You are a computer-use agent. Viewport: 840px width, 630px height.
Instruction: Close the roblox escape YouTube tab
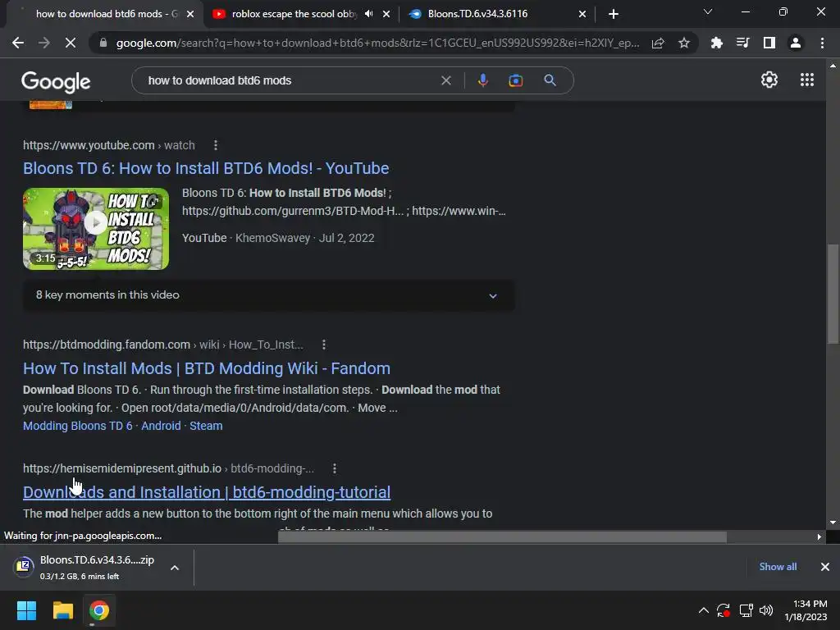click(386, 14)
